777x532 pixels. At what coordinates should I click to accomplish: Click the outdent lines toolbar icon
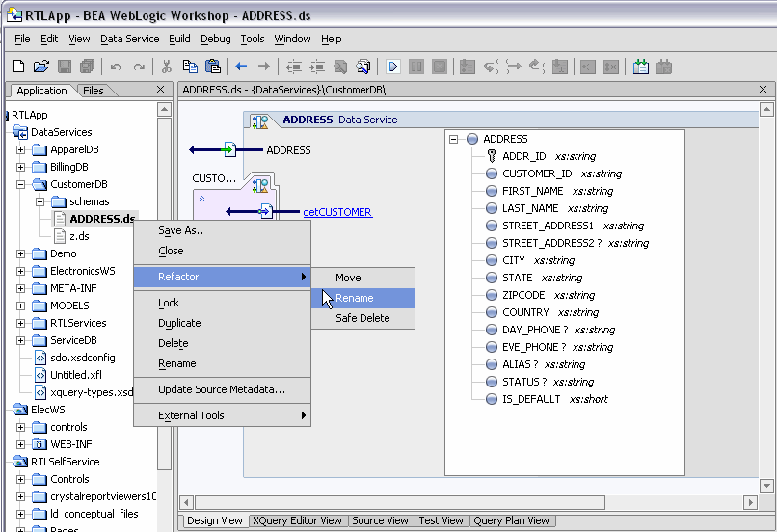click(x=294, y=66)
